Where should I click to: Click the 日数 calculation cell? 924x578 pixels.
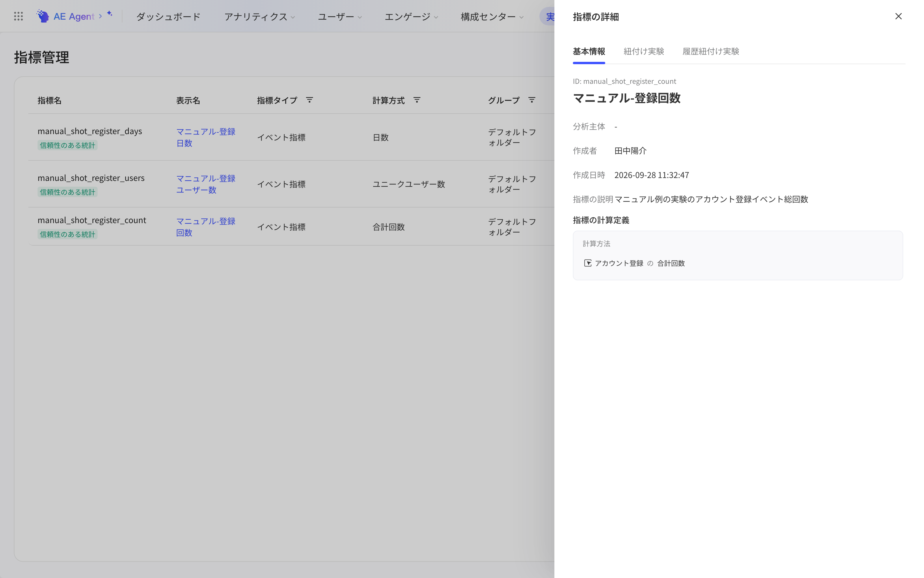[380, 137]
